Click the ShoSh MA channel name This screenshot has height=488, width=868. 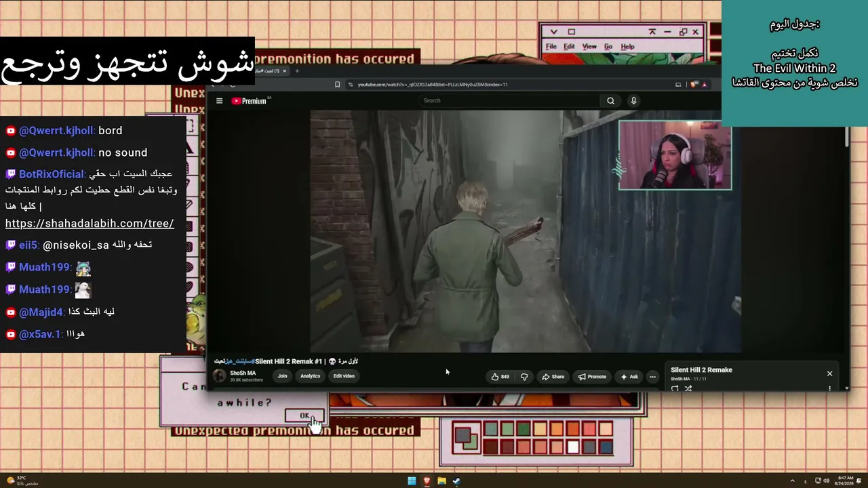[243, 373]
